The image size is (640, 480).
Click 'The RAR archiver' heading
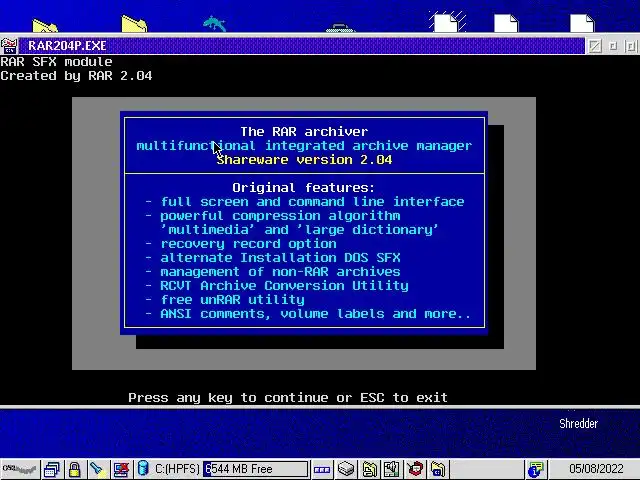click(304, 131)
